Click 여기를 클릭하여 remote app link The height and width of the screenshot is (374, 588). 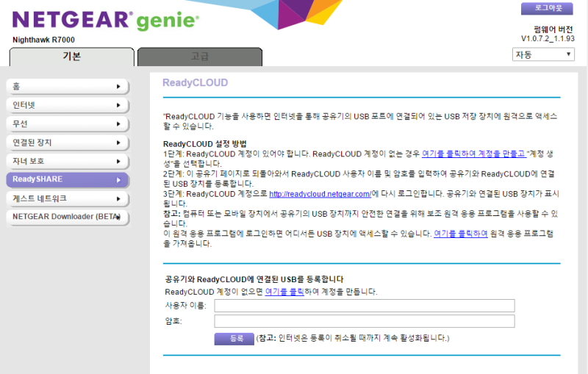point(461,234)
